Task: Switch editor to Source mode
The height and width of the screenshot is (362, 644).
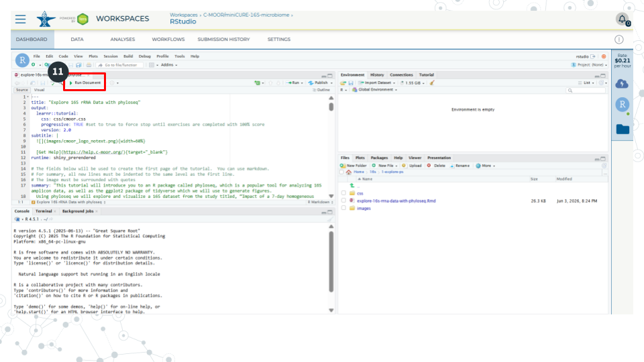Action: 21,90
